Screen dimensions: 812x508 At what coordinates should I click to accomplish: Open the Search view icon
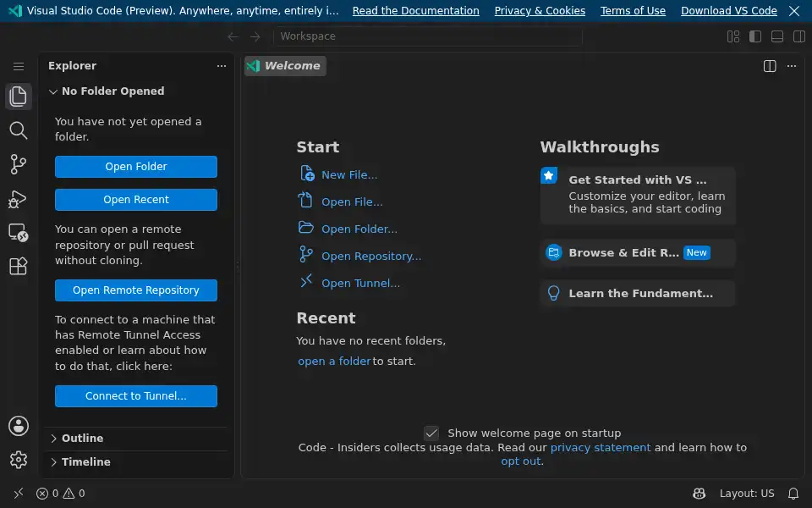click(19, 130)
